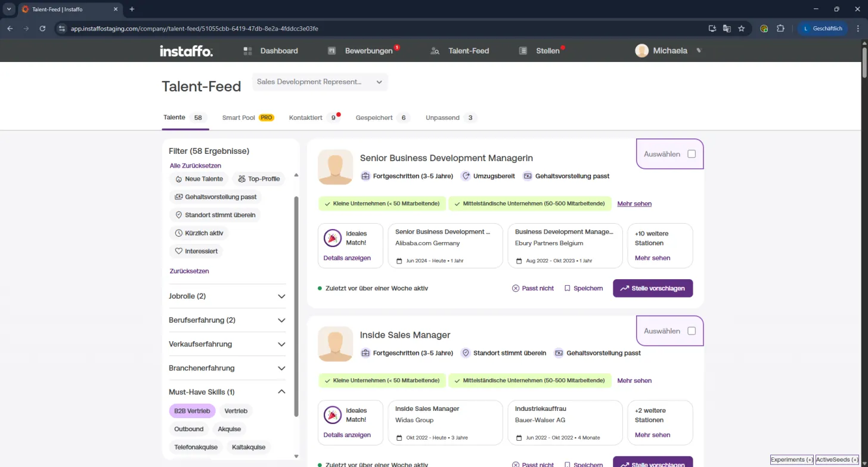Click the Alibaba.com Germany work station card
This screenshot has width=868, height=467.
445,246
